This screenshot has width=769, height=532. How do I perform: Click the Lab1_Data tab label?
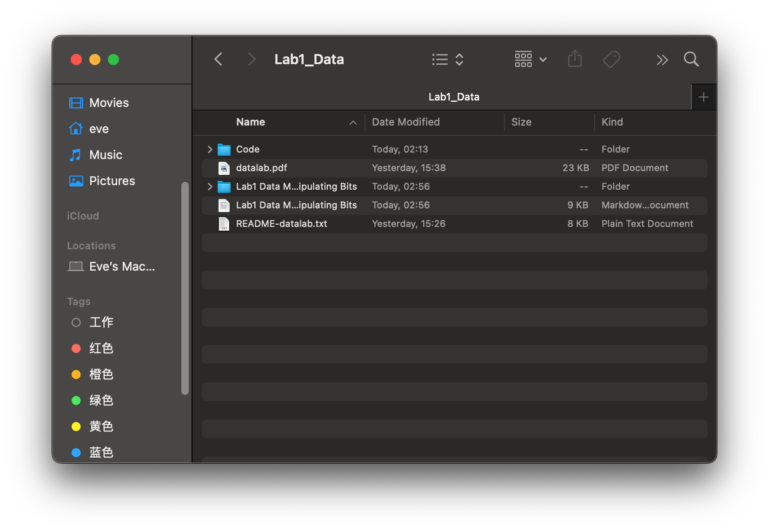[x=454, y=96]
